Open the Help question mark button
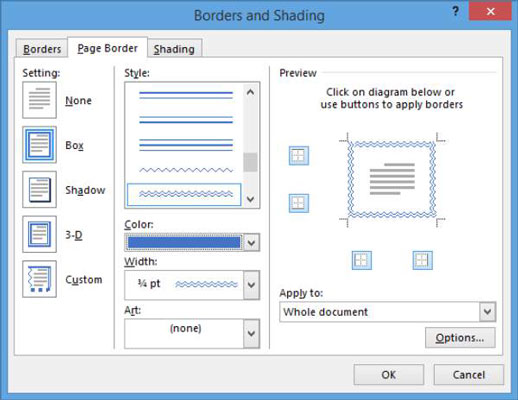The image size is (518, 400). tap(455, 11)
